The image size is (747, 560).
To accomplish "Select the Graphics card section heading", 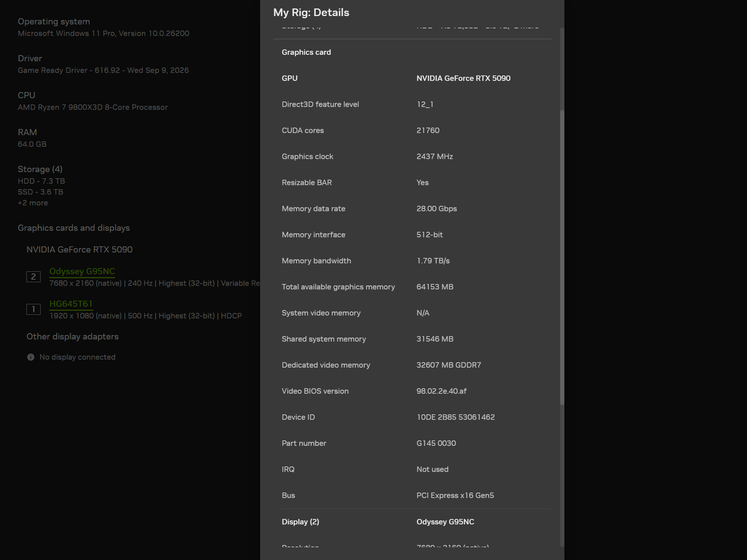I will click(306, 52).
